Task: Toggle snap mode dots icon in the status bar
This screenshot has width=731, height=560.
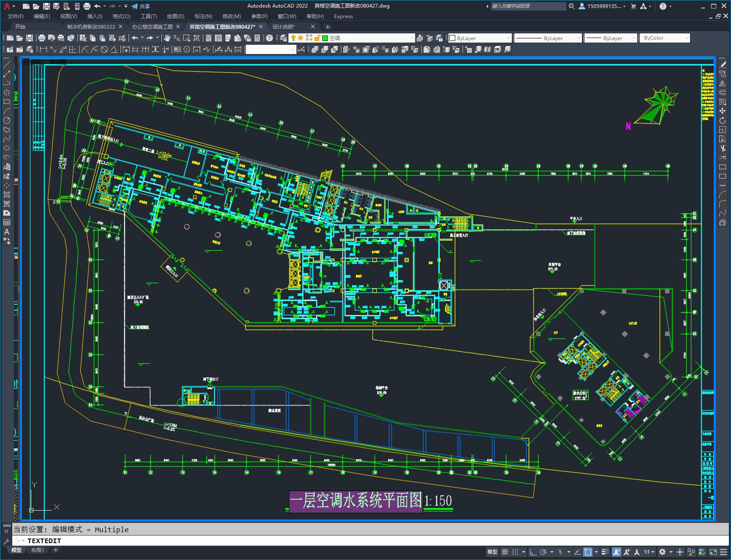Action: (x=515, y=552)
